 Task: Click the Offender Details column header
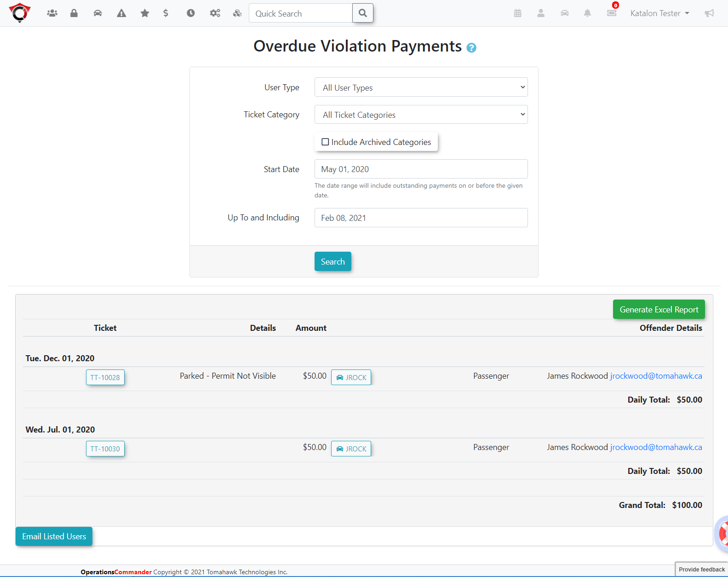pyautogui.click(x=671, y=328)
